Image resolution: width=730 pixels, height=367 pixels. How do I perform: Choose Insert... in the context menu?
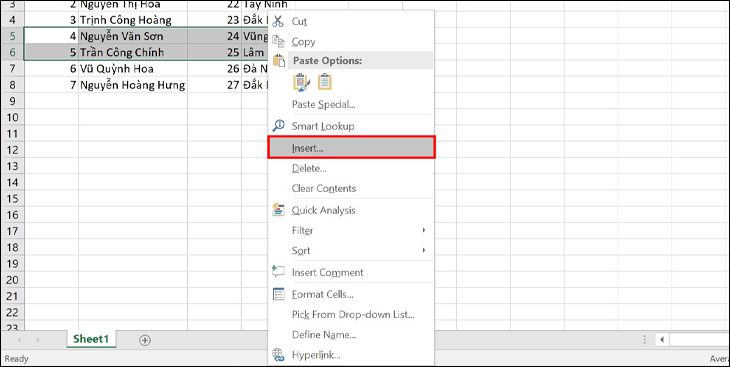351,147
